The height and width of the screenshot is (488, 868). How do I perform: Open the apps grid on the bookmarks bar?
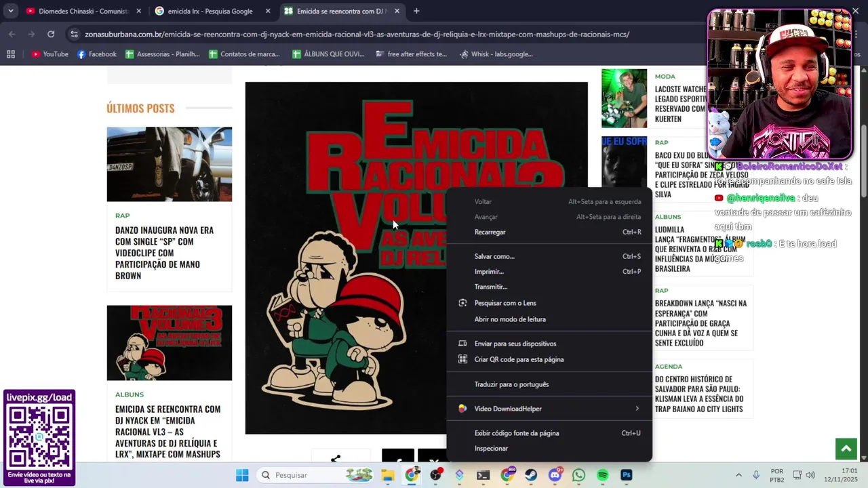point(11,54)
